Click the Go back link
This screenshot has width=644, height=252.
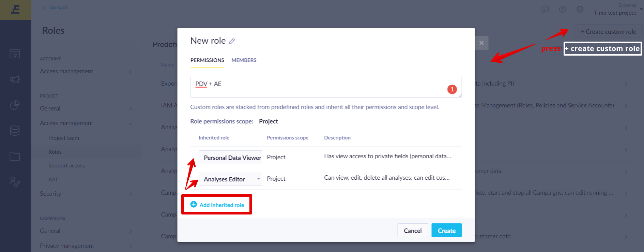[x=55, y=8]
